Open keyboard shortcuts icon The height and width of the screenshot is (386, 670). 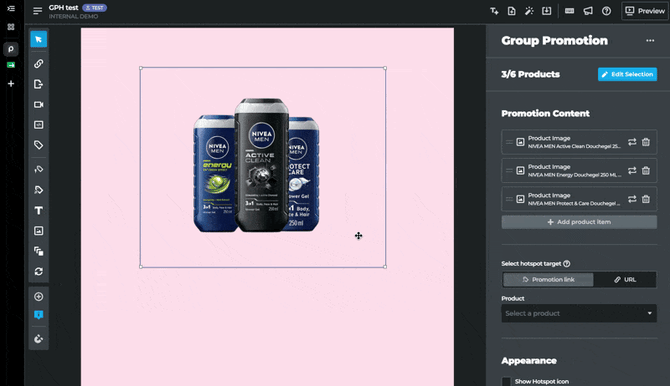(x=570, y=11)
